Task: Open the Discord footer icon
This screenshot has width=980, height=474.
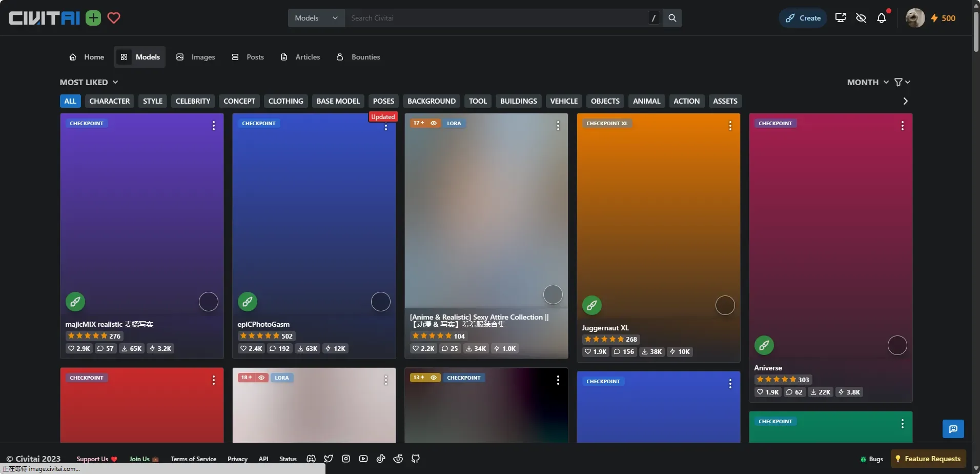Action: (311, 459)
